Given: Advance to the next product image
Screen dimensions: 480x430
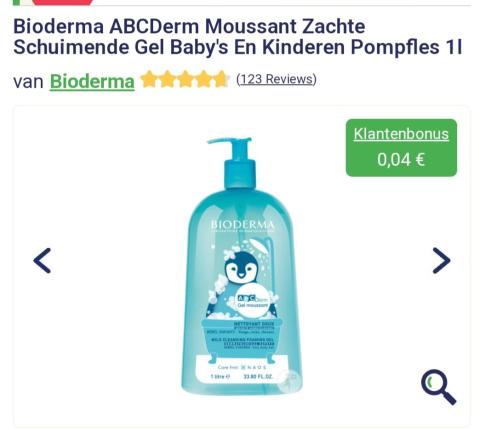Looking at the screenshot, I should (441, 260).
